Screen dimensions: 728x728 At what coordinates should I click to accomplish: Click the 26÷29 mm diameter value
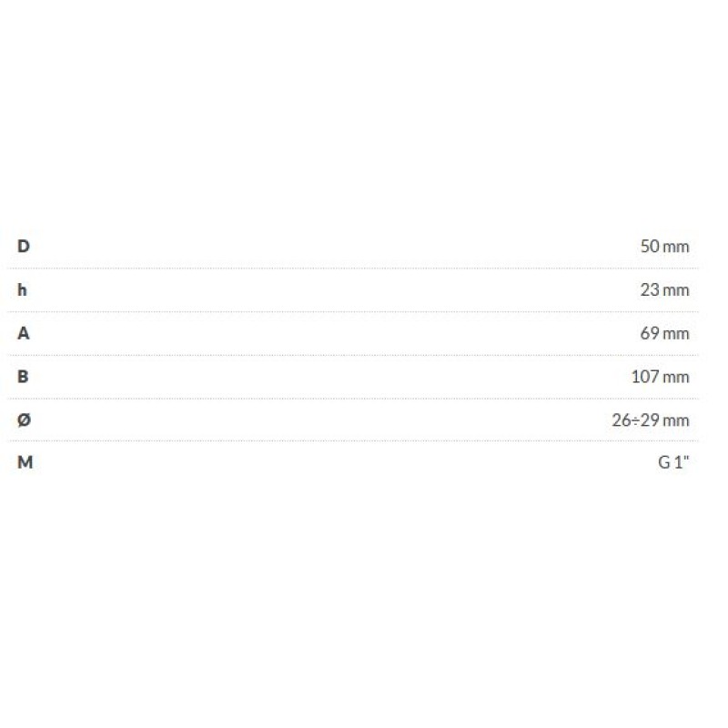click(x=652, y=420)
